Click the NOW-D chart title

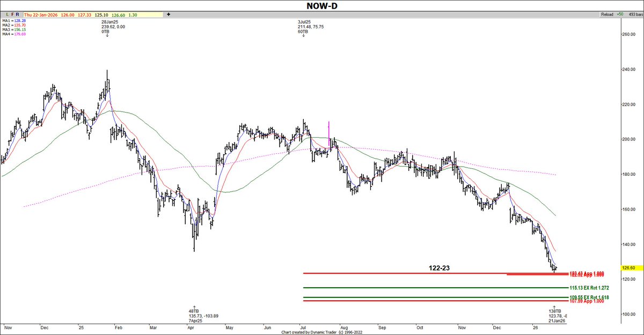[x=321, y=5]
